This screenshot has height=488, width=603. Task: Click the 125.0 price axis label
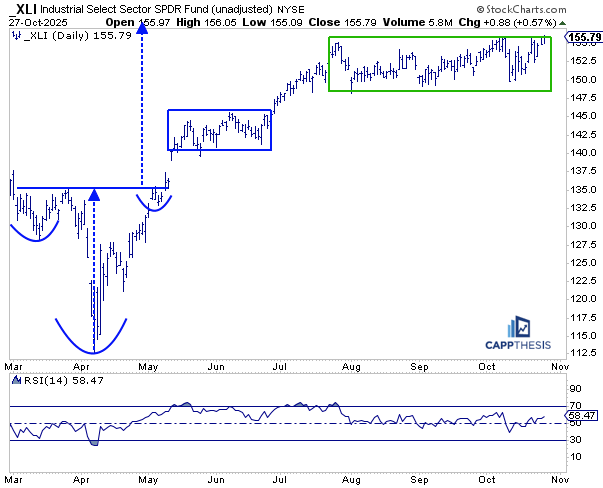(584, 263)
